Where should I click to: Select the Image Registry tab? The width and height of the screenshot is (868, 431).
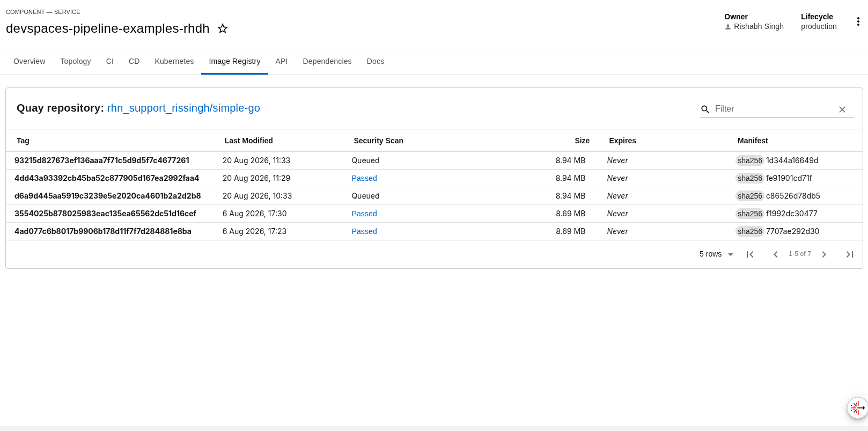tap(234, 61)
